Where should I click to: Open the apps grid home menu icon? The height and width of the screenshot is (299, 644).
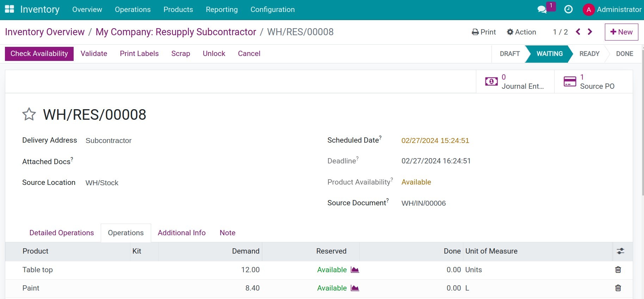click(x=10, y=10)
